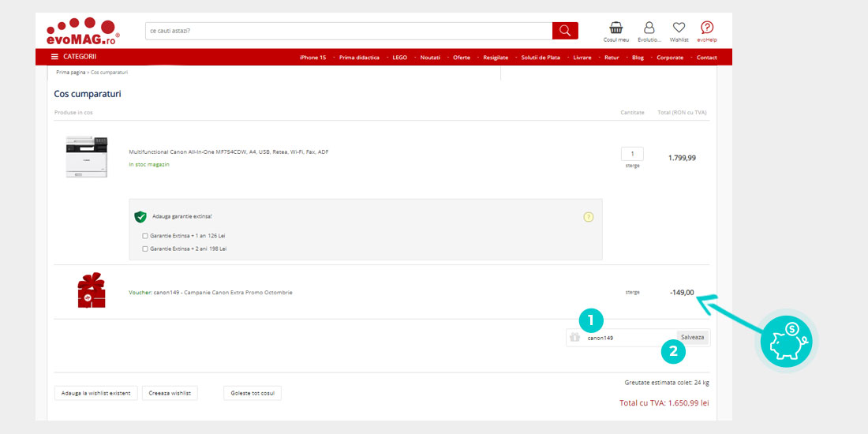Click the voucher discount value -149,00
The image size is (868, 434).
tap(682, 292)
